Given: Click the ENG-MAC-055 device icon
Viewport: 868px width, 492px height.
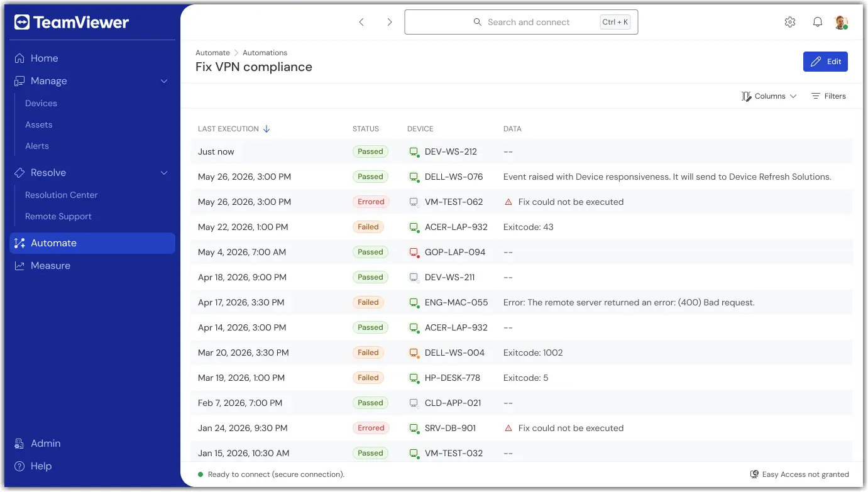Looking at the screenshot, I should [414, 302].
